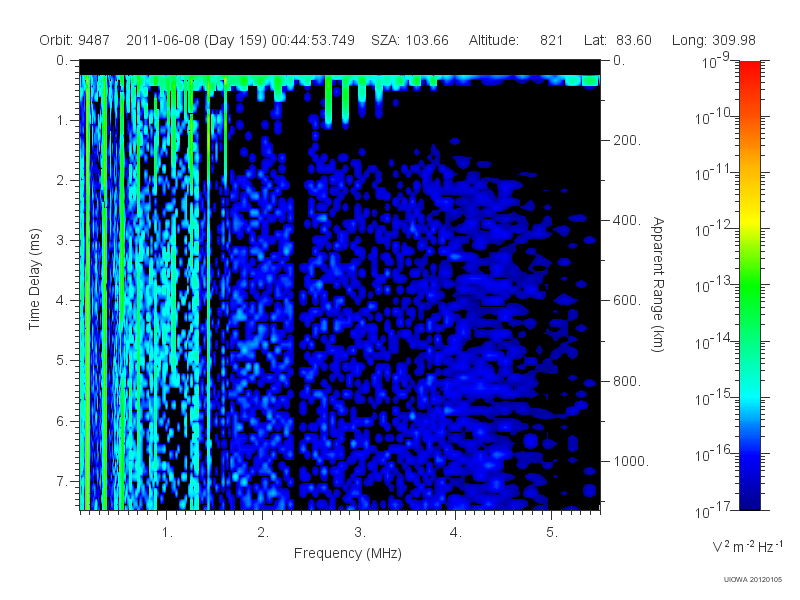Click the altitude value '821'
Viewport: 800px width, 600px height.
(551, 40)
